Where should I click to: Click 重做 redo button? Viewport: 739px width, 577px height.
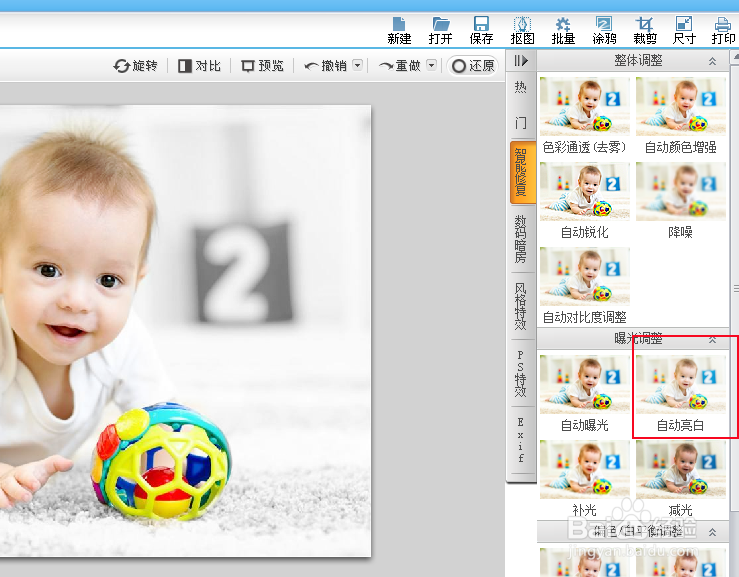(400, 66)
